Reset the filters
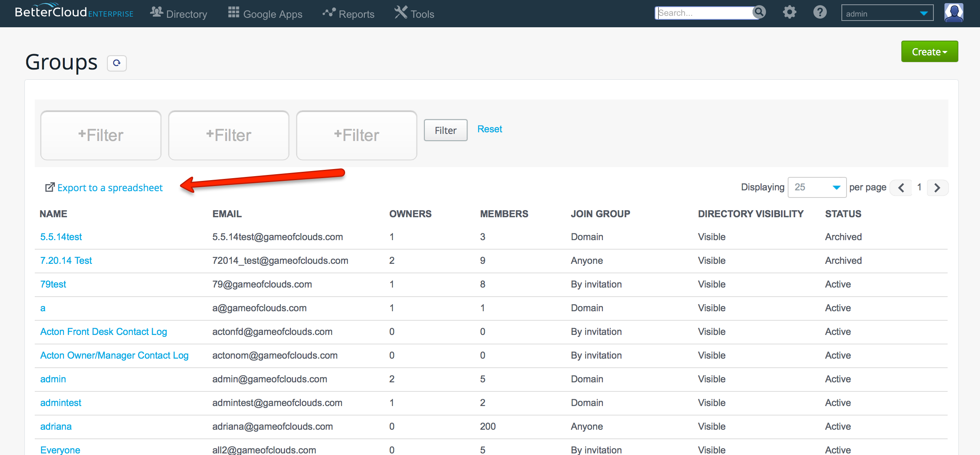This screenshot has height=455, width=980. pos(490,129)
